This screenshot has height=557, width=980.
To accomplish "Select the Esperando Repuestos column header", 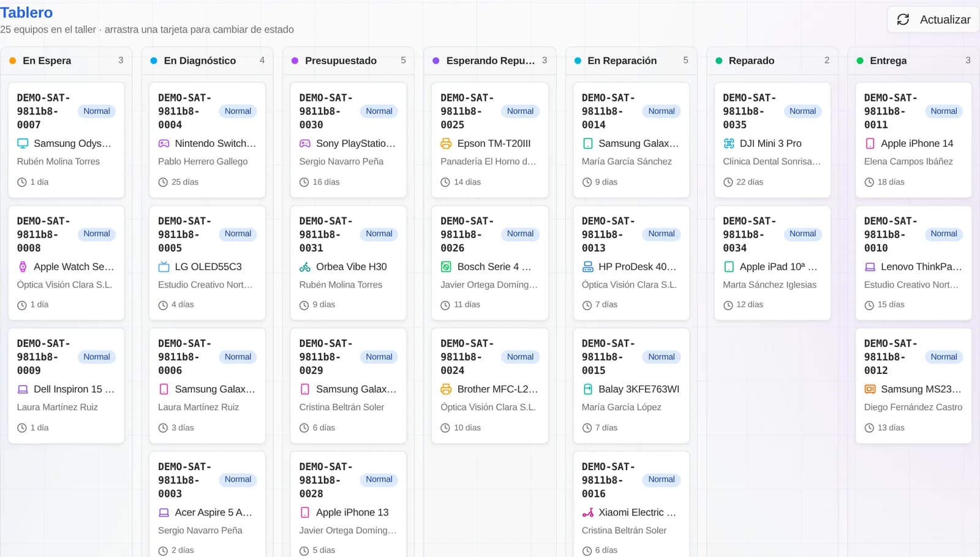I will (x=490, y=61).
